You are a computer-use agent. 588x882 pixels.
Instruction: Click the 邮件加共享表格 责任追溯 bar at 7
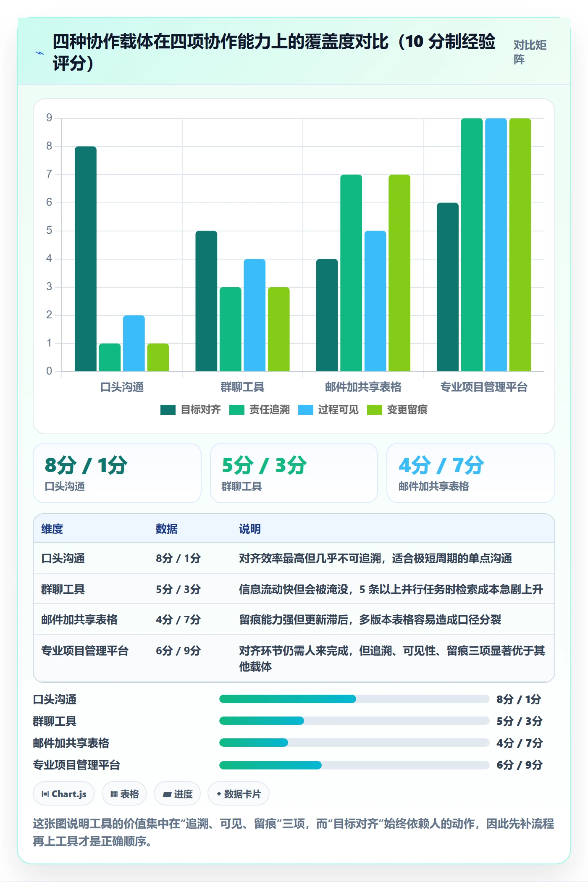pyautogui.click(x=351, y=273)
